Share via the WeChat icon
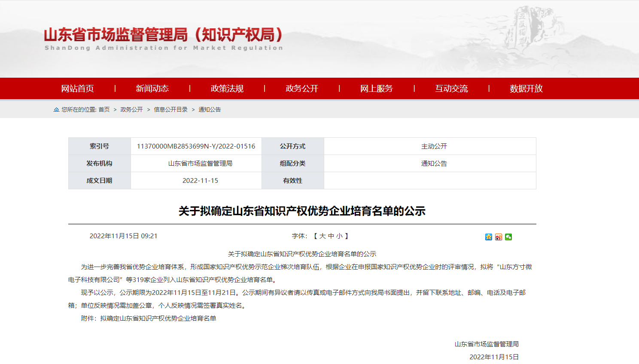This screenshot has width=639, height=364. pos(508,237)
